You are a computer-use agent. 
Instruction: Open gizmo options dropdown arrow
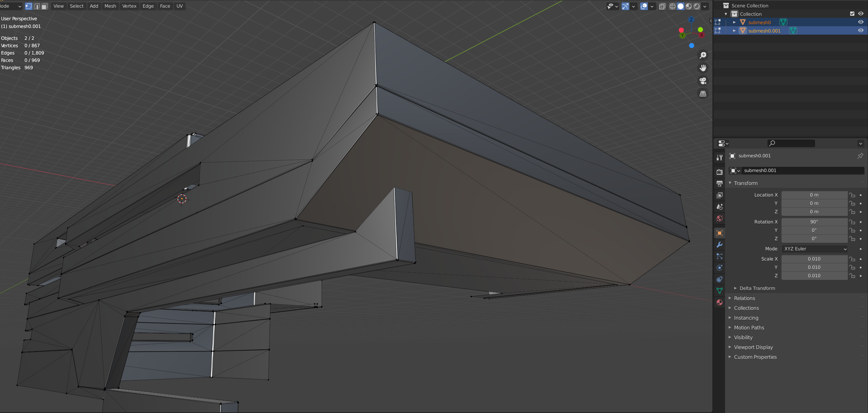[x=633, y=6]
